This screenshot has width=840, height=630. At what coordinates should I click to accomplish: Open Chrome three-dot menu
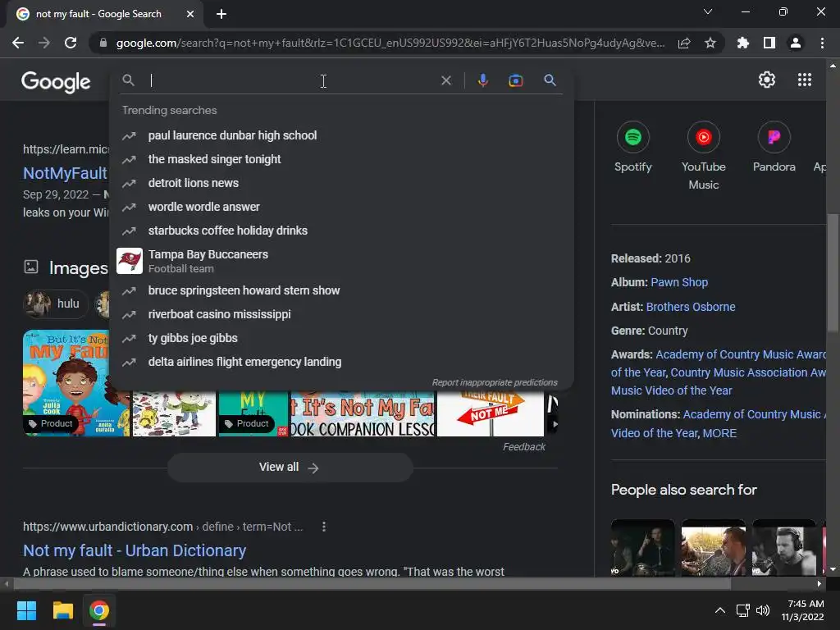click(x=822, y=43)
